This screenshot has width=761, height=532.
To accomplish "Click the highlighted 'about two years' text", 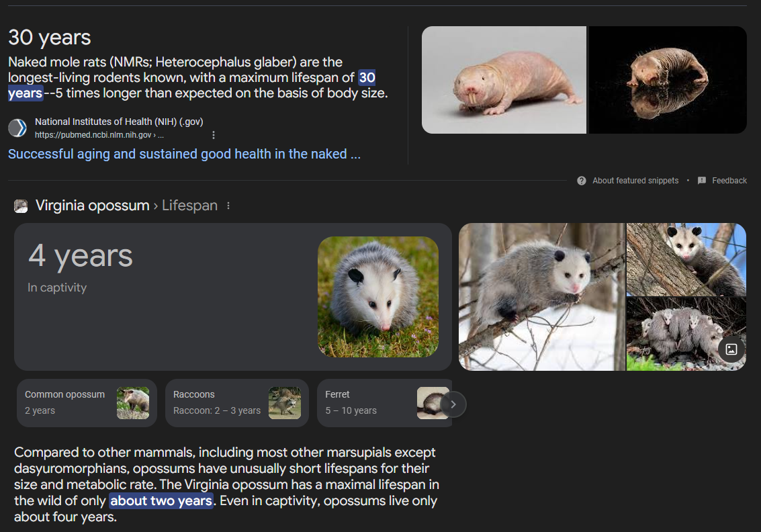I will click(161, 500).
